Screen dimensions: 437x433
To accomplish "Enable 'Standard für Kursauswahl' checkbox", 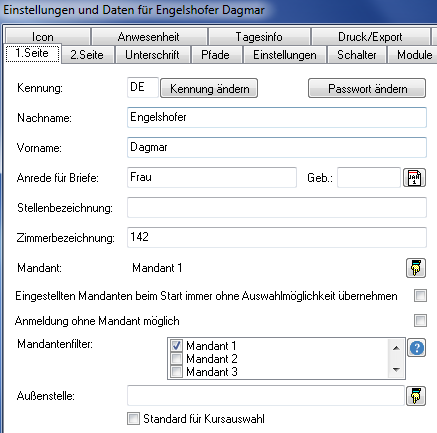I will [x=133, y=418].
